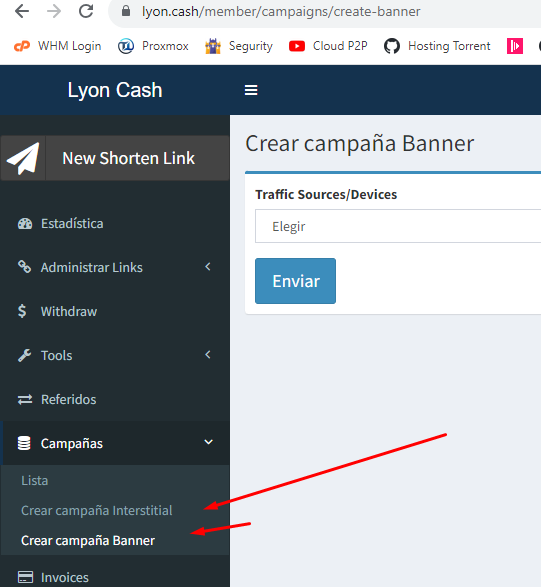The image size is (541, 587).
Task: Select Crear campaña Banner menu item
Action: tap(88, 541)
